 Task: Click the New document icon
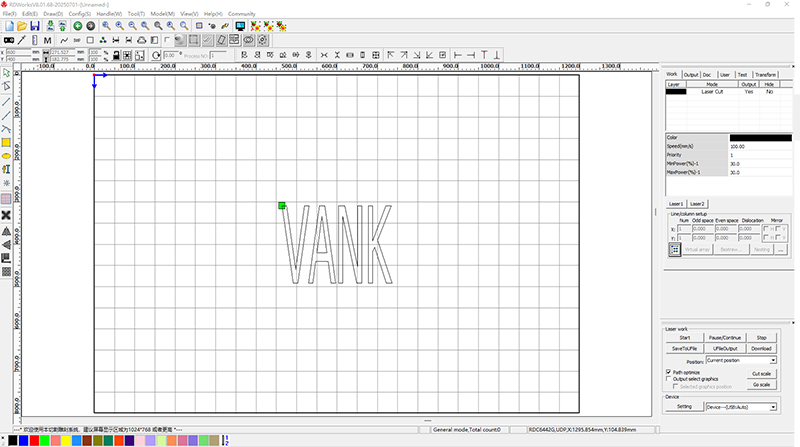click(8, 25)
